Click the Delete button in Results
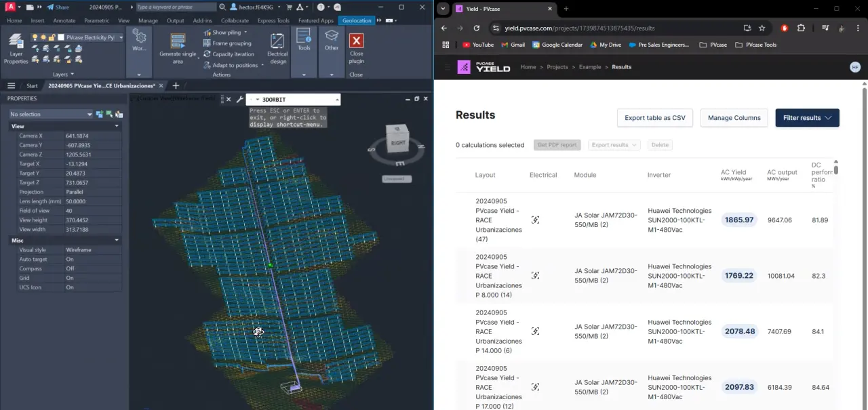Screen dimensions: 868x410 [x=660, y=145]
